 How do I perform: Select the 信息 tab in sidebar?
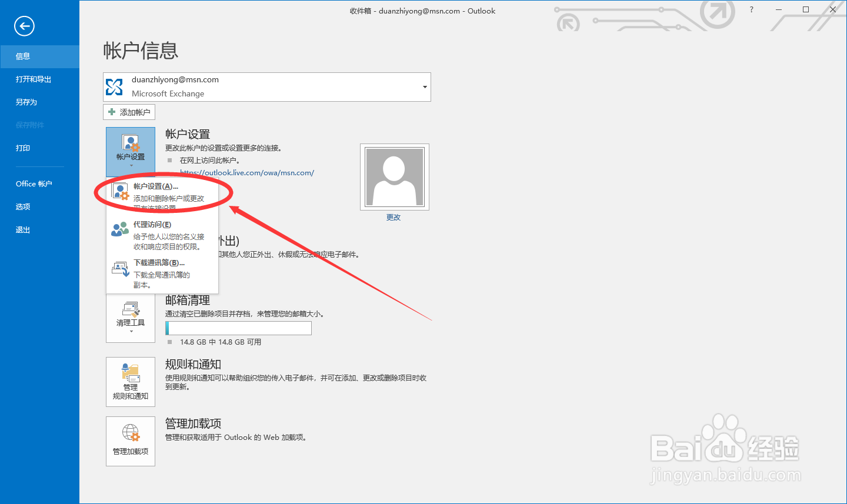[39, 56]
